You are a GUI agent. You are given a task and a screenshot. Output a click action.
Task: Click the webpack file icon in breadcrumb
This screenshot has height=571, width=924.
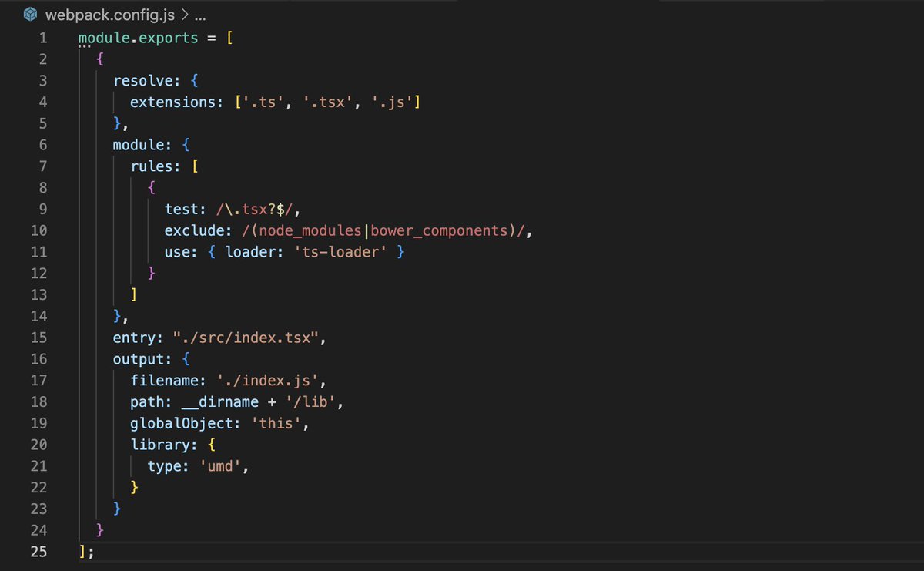(30, 15)
